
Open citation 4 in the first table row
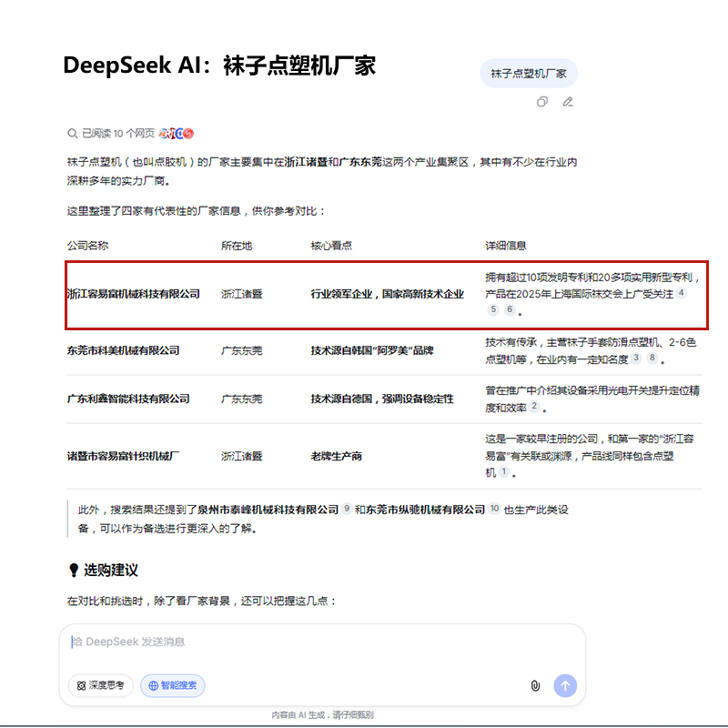pos(681,292)
